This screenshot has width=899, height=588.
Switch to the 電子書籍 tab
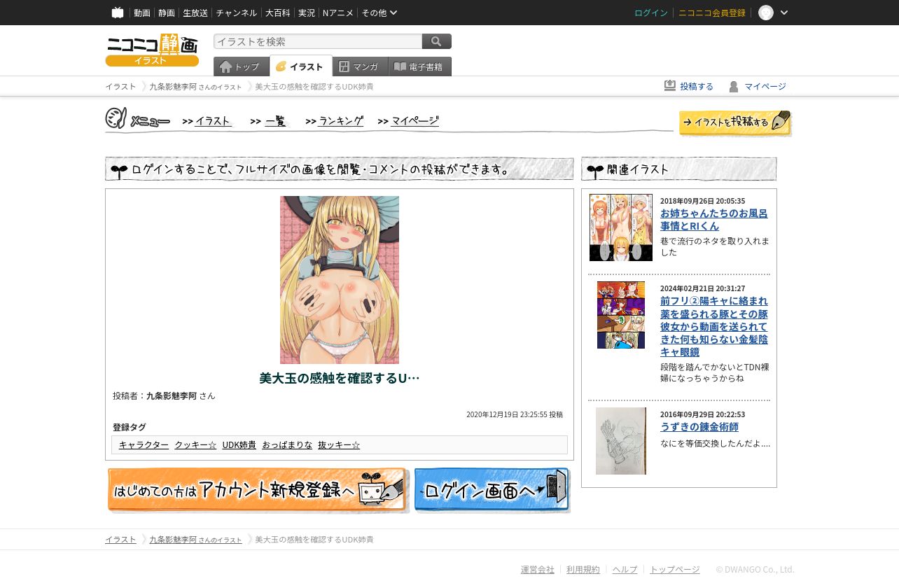point(420,66)
